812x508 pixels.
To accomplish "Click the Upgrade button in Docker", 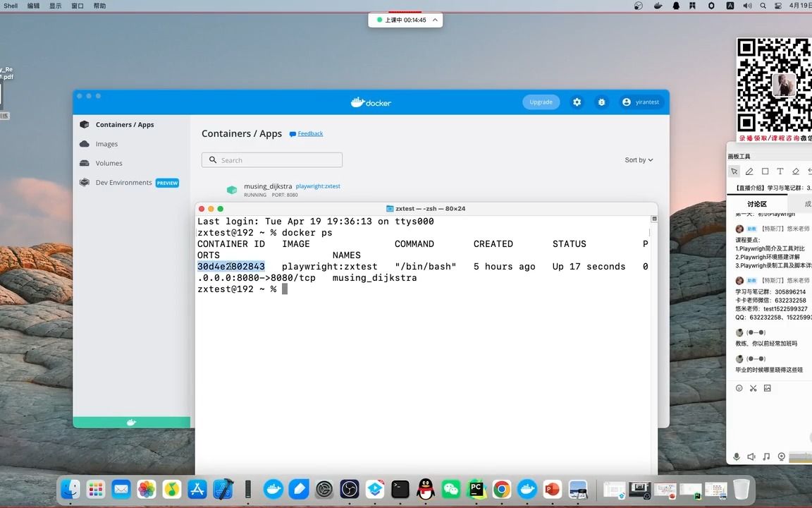I will [541, 102].
